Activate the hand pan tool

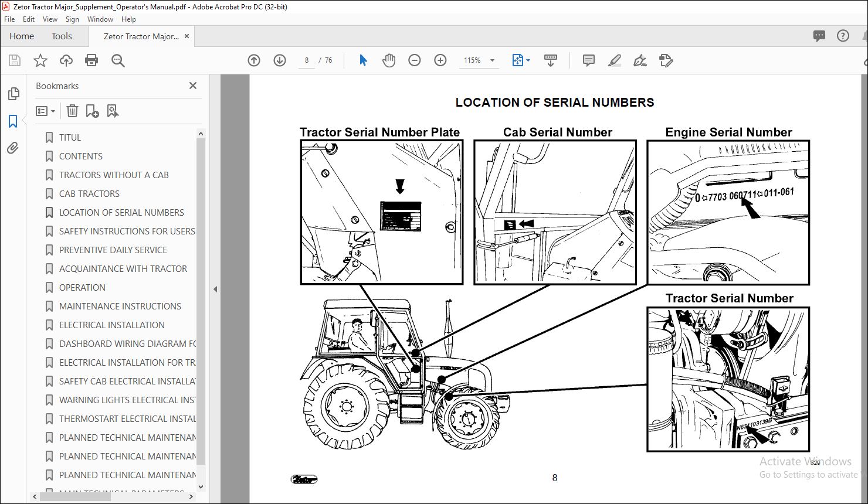click(x=388, y=60)
